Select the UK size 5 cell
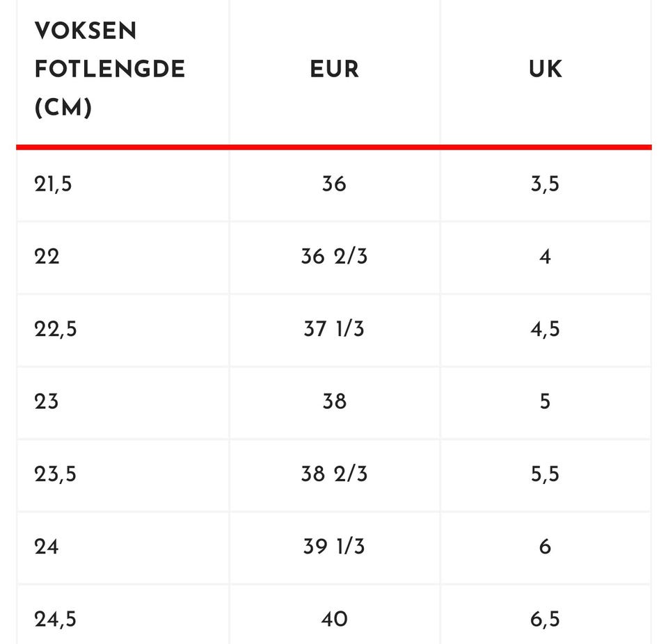The image size is (668, 644). (x=546, y=401)
